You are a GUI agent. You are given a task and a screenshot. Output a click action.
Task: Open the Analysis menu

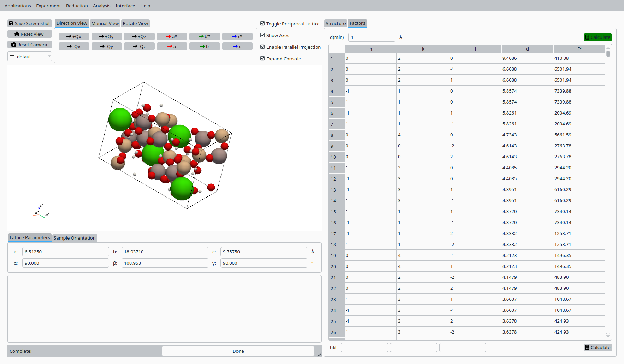101,6
